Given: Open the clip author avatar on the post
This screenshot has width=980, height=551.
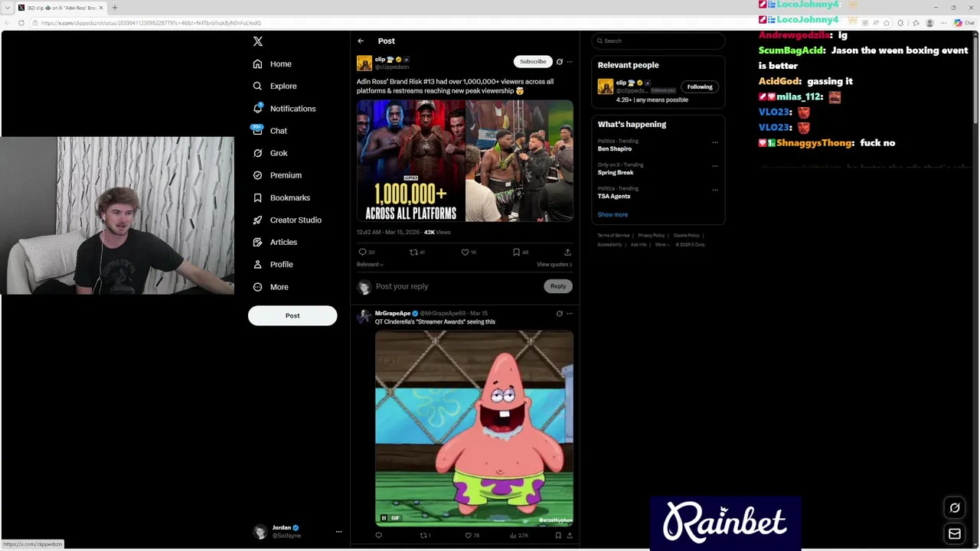Looking at the screenshot, I should tap(364, 64).
